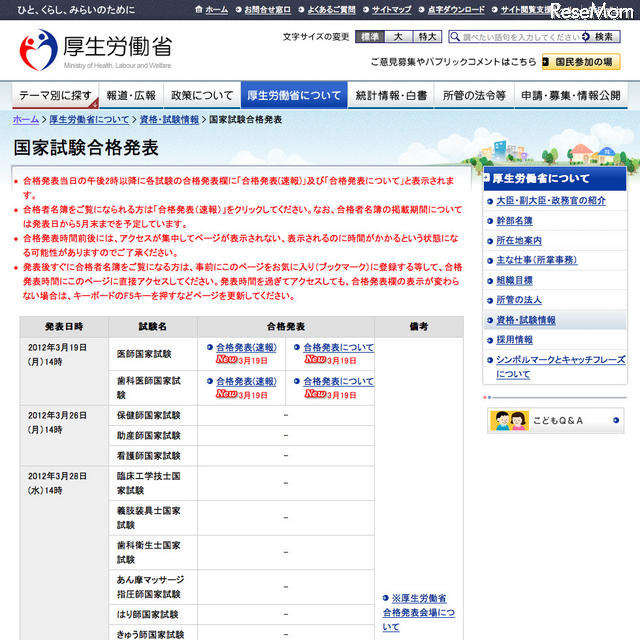Open 所管の法令等 navigation tab
640x640 pixels.
tap(474, 95)
